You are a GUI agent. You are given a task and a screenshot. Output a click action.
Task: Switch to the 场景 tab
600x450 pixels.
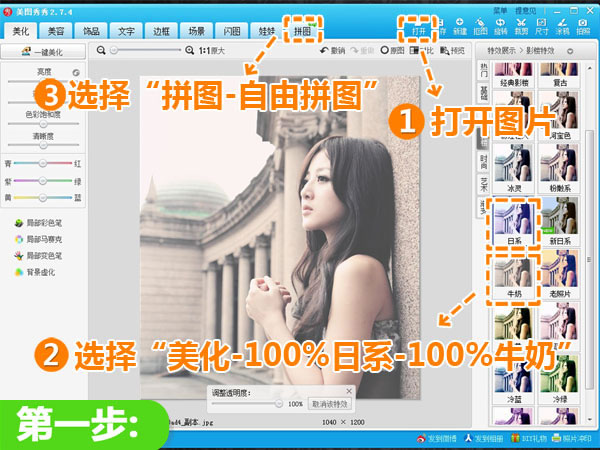(197, 31)
